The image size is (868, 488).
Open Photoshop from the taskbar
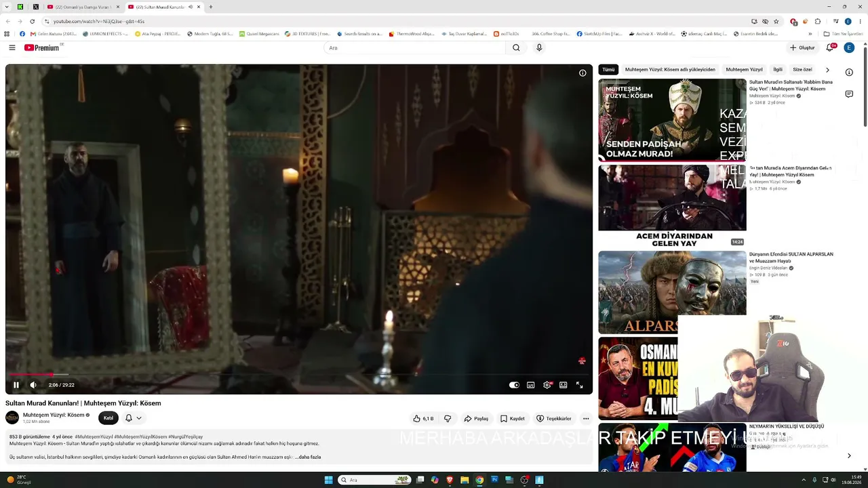(x=494, y=480)
